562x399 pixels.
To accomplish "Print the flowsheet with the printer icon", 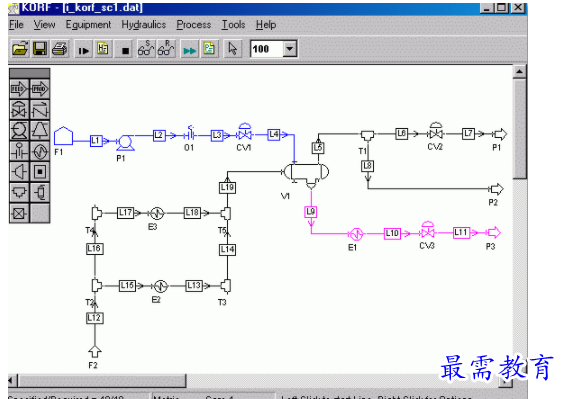I will coord(59,49).
